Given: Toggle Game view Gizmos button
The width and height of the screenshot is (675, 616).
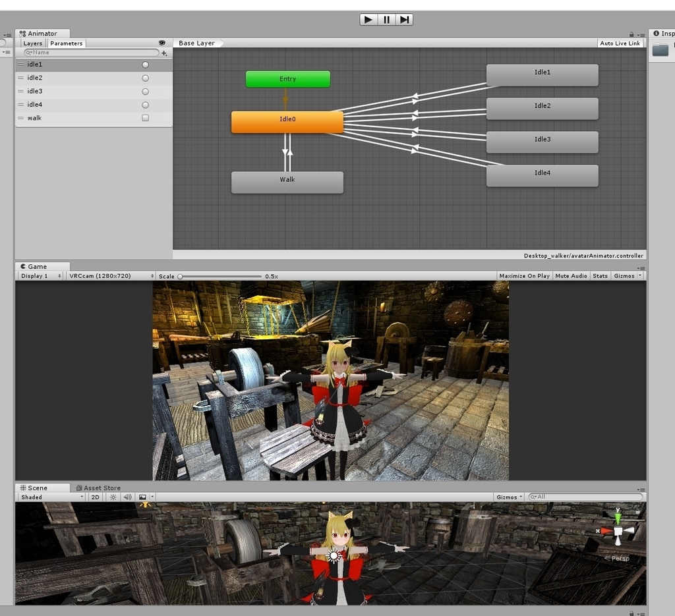Looking at the screenshot, I should (624, 276).
